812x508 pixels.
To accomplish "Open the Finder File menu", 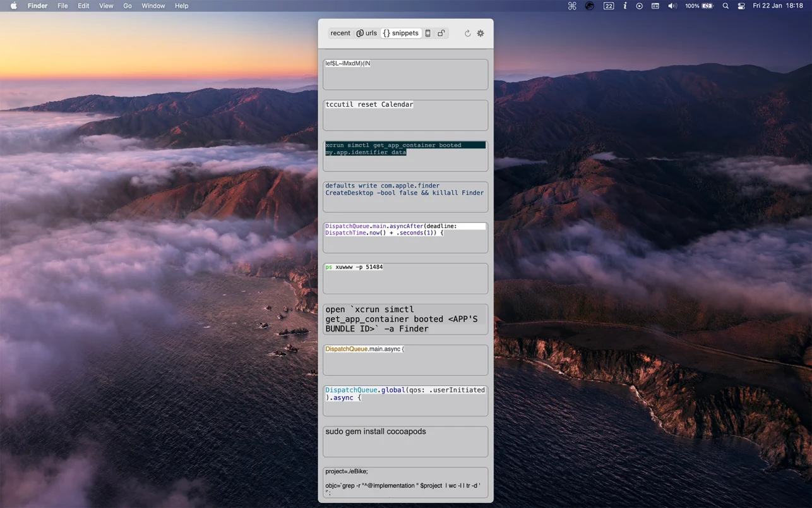I will [x=63, y=6].
